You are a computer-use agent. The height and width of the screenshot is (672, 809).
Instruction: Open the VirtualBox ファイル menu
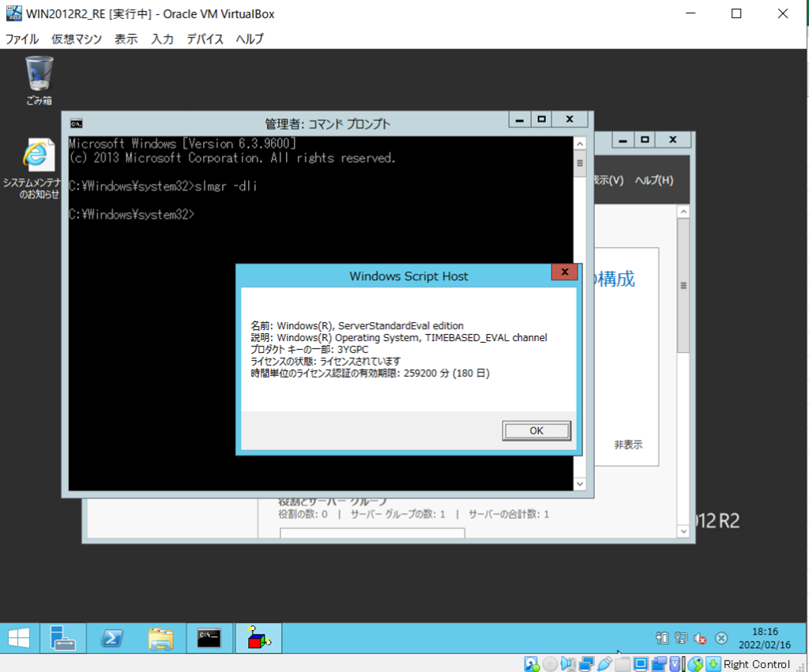(x=22, y=39)
